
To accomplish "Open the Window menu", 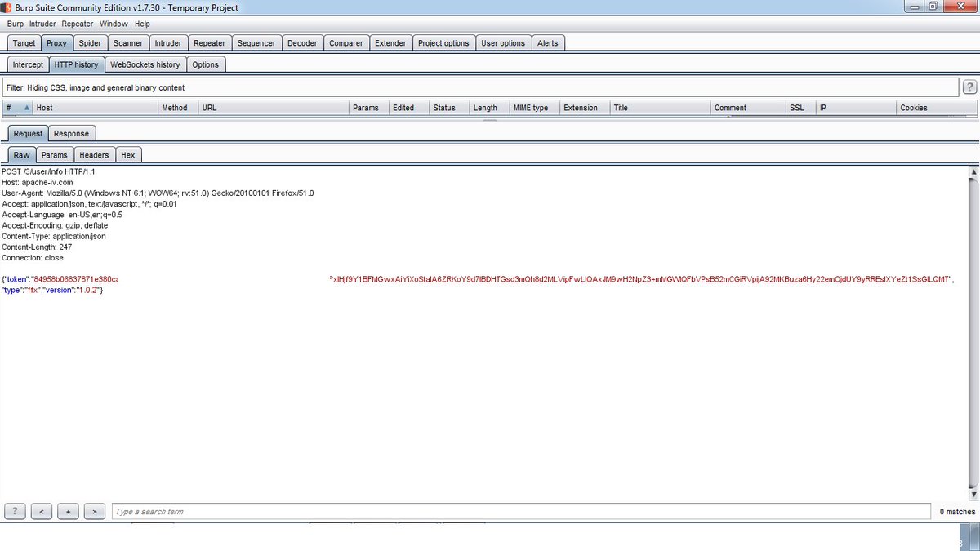I will pos(114,24).
